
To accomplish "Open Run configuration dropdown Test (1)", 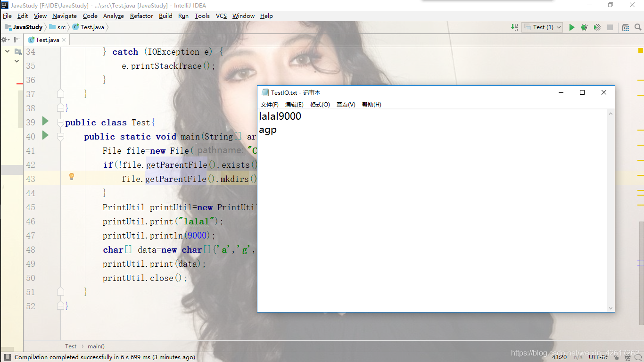I will click(x=543, y=27).
